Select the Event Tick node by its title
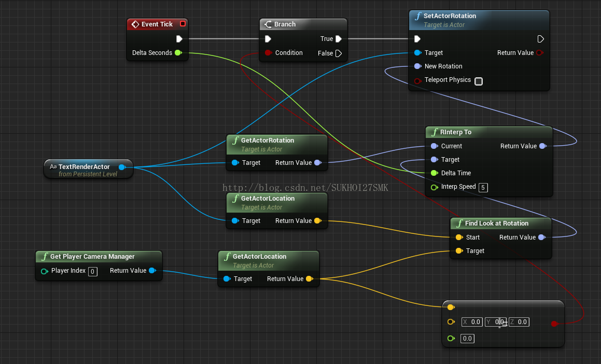This screenshot has height=364, width=601. [157, 24]
